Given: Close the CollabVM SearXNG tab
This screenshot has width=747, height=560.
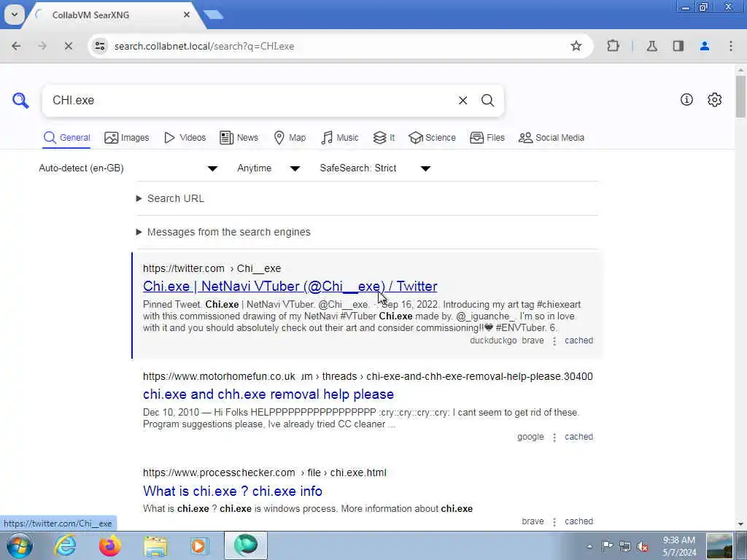Looking at the screenshot, I should [x=187, y=15].
